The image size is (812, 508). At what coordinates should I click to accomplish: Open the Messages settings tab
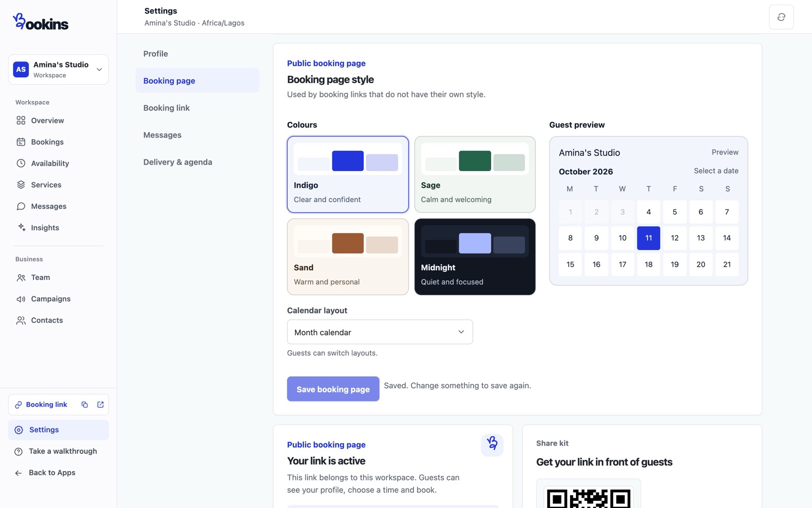pos(197,135)
